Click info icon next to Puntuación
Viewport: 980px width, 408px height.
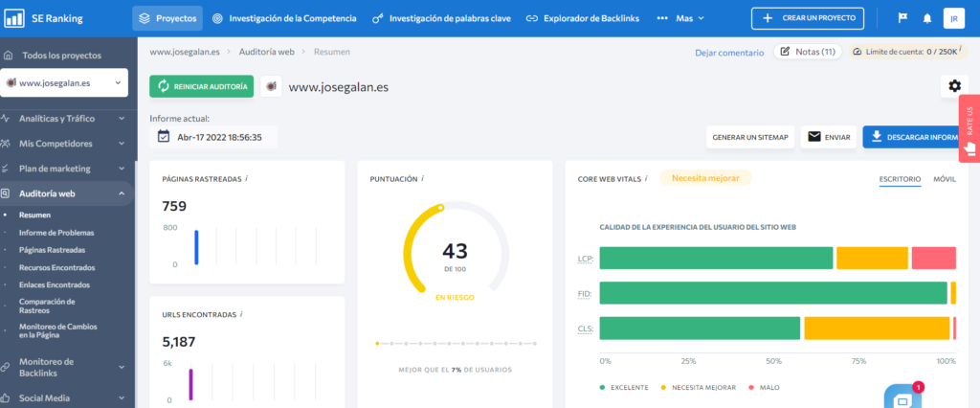point(423,178)
